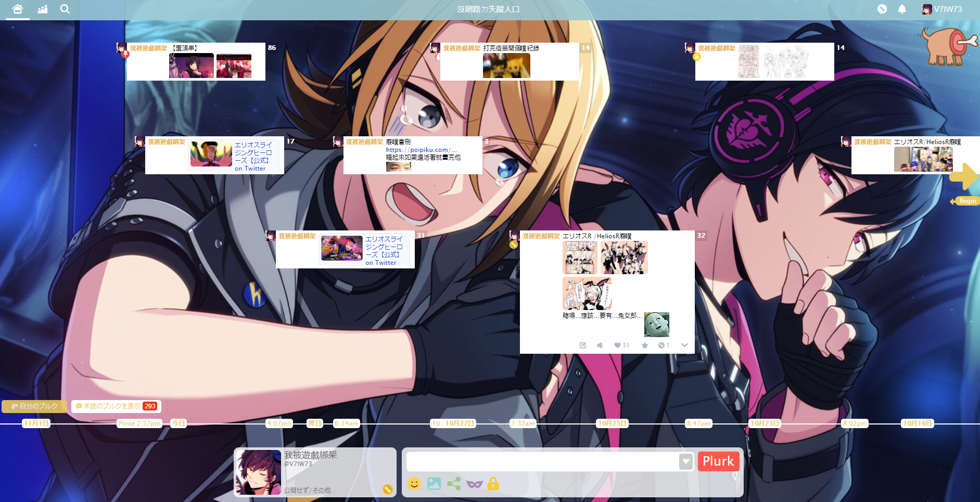Click the coin icon in top bar
The width and height of the screenshot is (980, 502).
coord(882,9)
